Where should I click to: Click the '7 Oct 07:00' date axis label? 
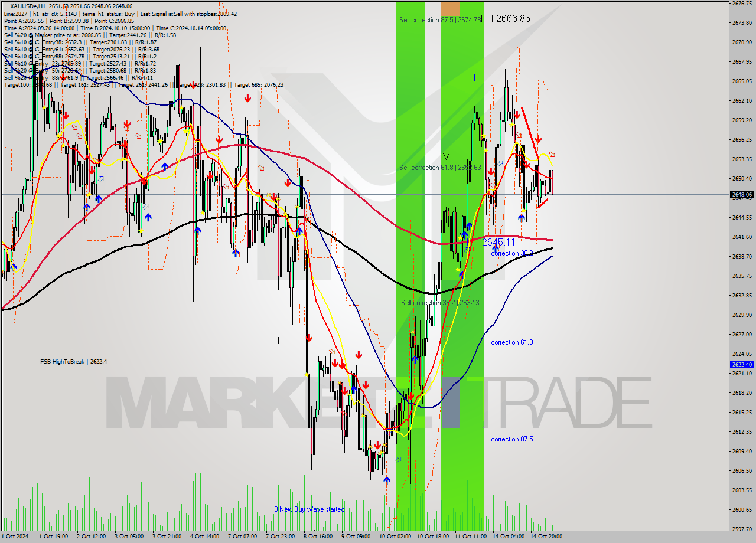pyautogui.click(x=242, y=537)
